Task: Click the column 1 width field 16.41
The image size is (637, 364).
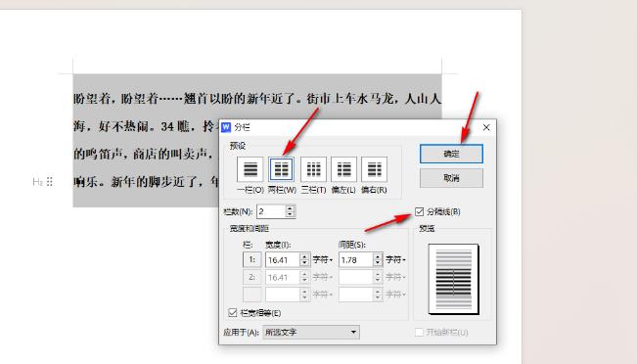Action: [283, 259]
